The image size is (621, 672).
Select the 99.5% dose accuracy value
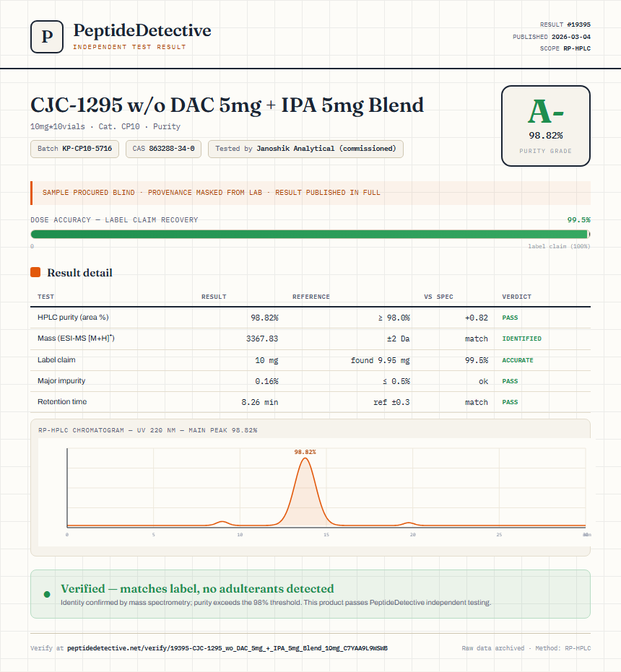(578, 220)
